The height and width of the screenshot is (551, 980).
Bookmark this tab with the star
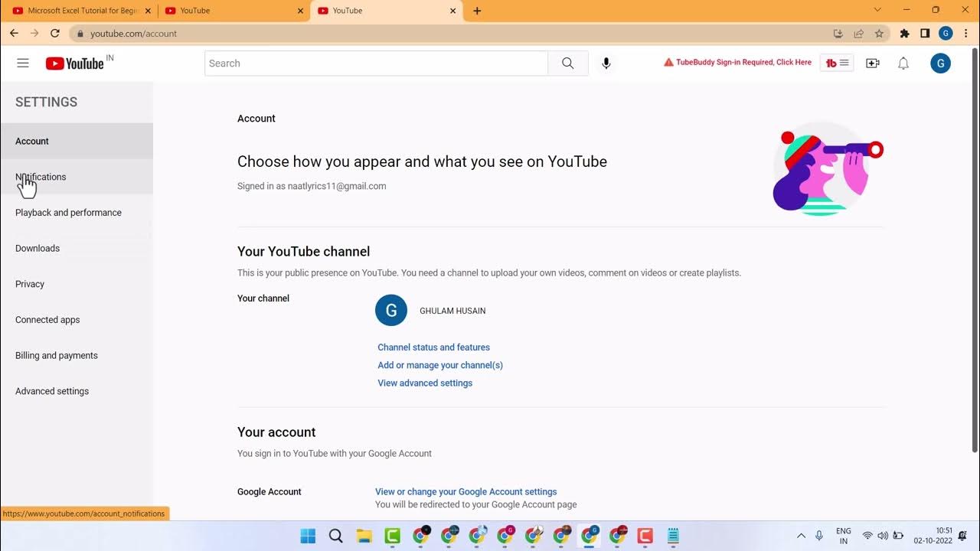tap(880, 34)
